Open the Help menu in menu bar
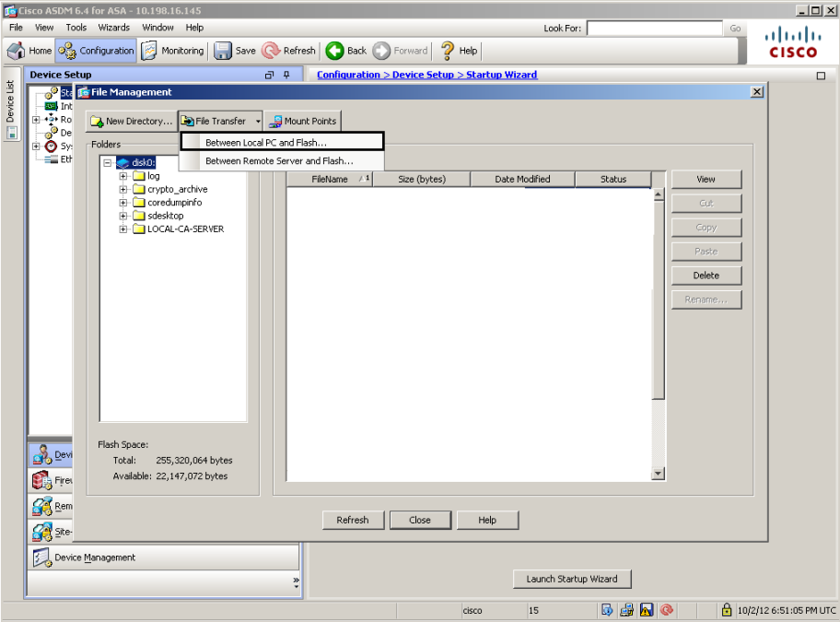 194,28
